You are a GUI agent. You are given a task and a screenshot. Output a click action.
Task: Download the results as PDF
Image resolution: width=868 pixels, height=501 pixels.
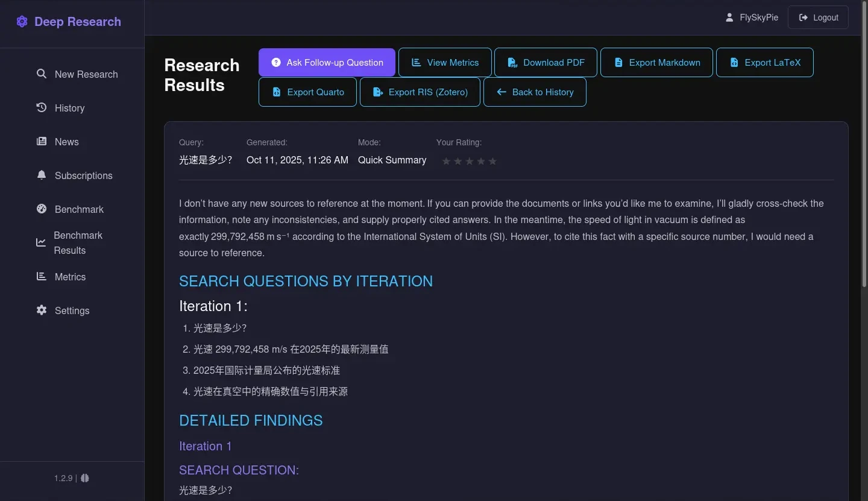(x=546, y=63)
